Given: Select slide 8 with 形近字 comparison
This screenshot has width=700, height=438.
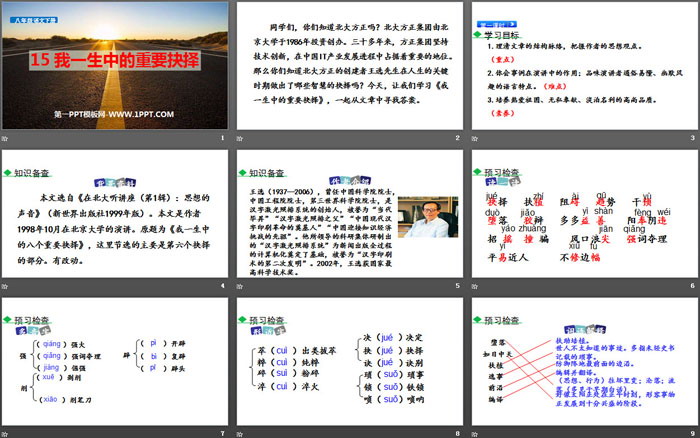Looking at the screenshot, I should (x=348, y=360).
